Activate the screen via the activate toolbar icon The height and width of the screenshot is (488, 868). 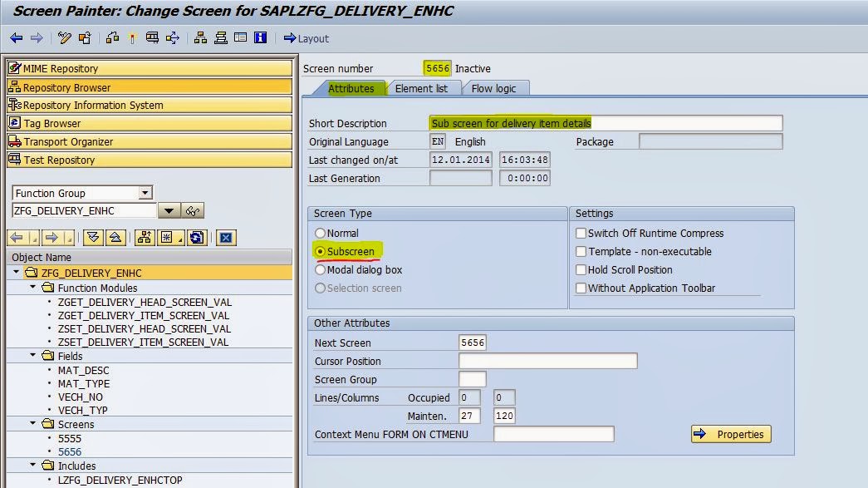[131, 37]
